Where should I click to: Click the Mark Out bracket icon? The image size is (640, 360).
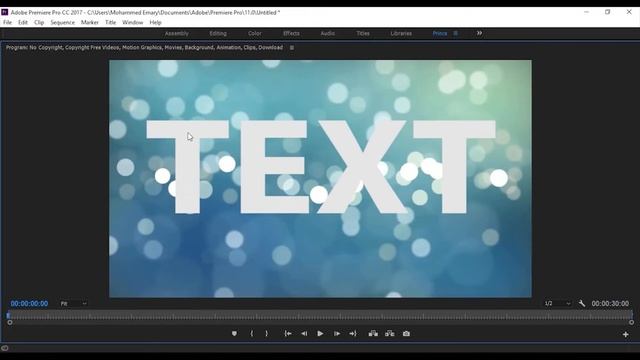(267, 333)
